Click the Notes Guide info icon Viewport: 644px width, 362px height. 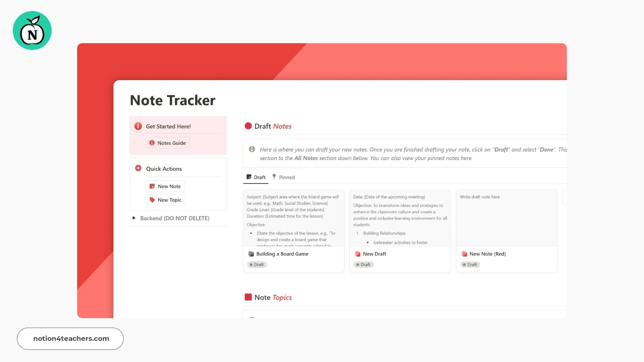[x=152, y=143]
